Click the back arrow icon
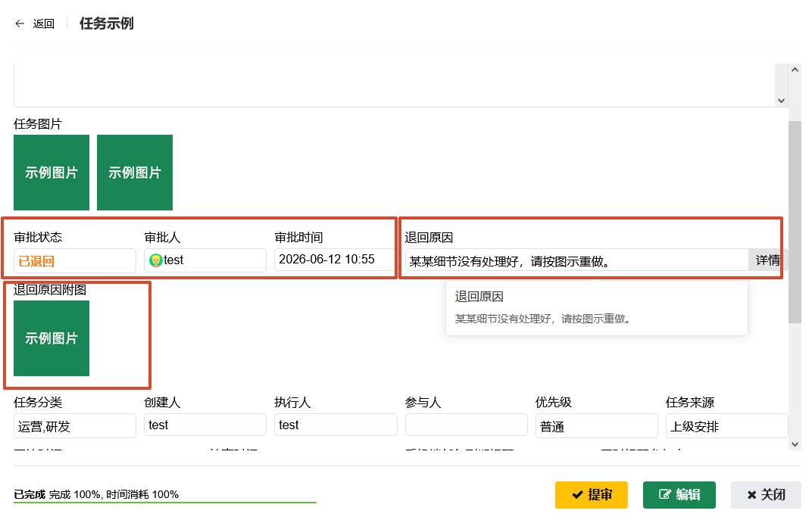Screen dimensions: 812x520 (x=20, y=23)
